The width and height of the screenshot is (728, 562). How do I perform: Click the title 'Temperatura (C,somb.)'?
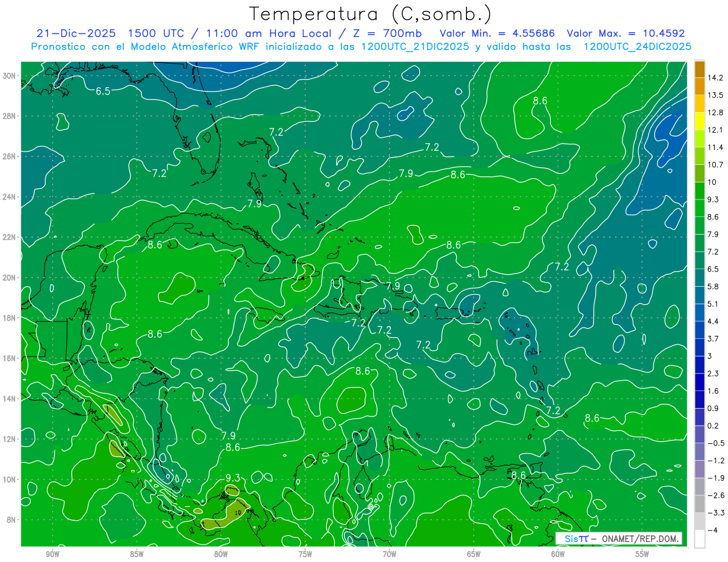[x=371, y=15]
